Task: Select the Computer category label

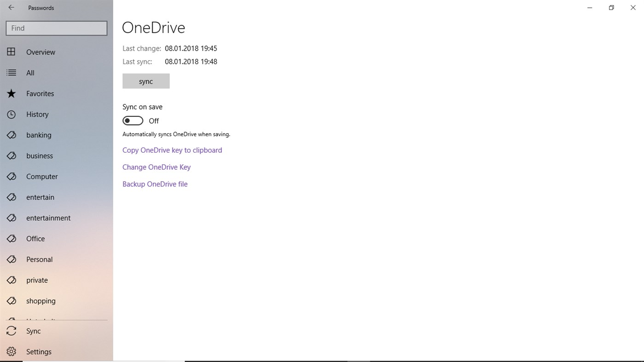Action: pyautogui.click(x=42, y=176)
